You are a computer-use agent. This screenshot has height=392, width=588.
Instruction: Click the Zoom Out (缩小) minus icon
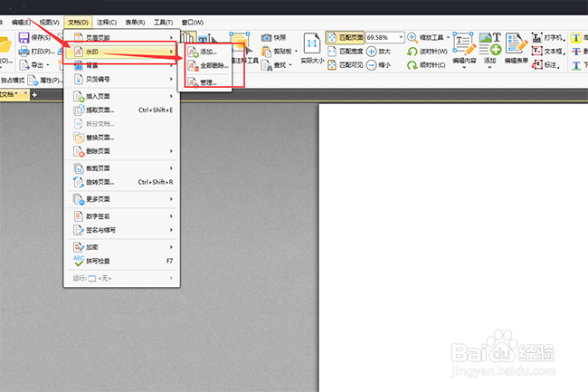point(371,65)
